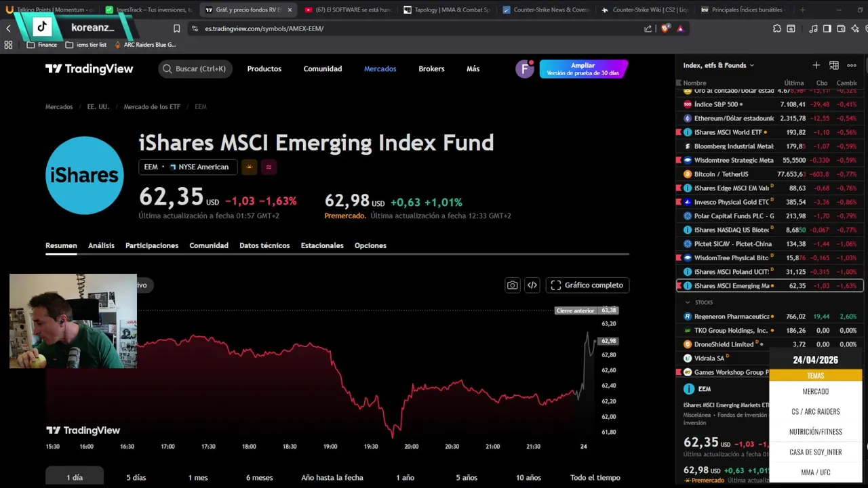Switch to Tapology MMA browser tab
Image resolution: width=868 pixels, height=488 pixels.
(446, 10)
